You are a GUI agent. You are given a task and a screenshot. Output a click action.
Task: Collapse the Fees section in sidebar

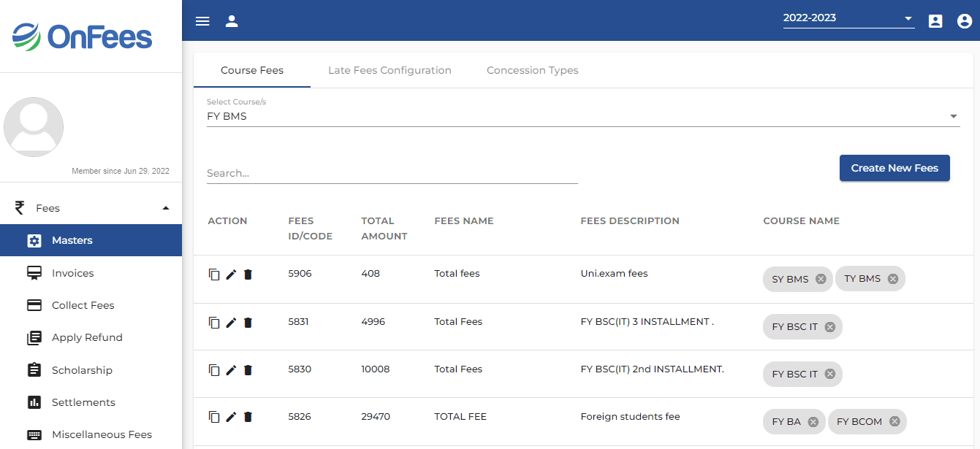(x=166, y=207)
